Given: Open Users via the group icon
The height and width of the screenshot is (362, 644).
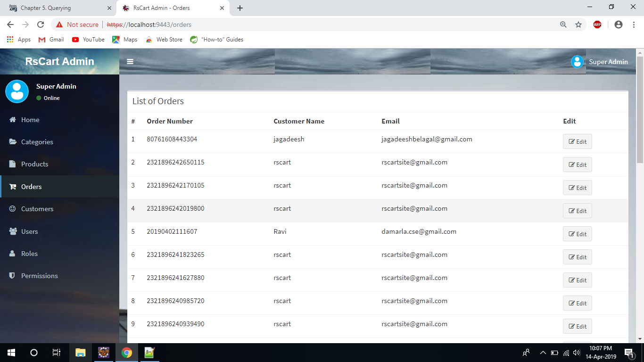Looking at the screenshot, I should pos(13,231).
